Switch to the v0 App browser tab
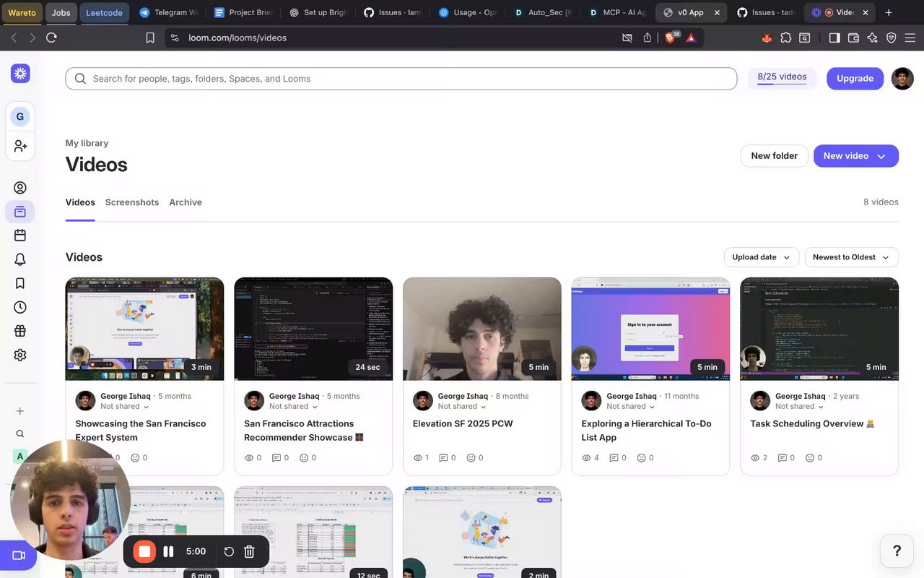 [692, 12]
